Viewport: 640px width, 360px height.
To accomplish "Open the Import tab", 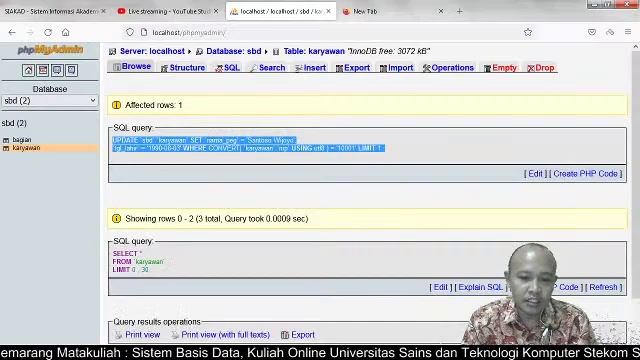I will click(x=396, y=68).
